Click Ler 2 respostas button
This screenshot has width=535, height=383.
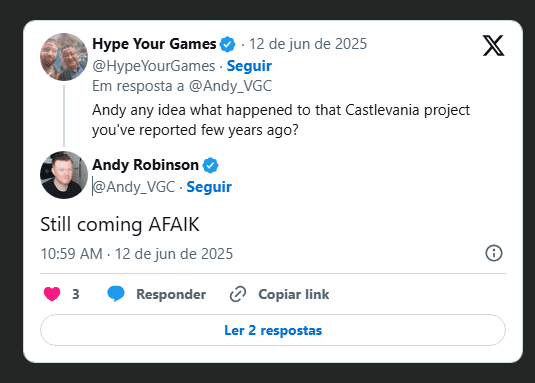pyautogui.click(x=273, y=330)
